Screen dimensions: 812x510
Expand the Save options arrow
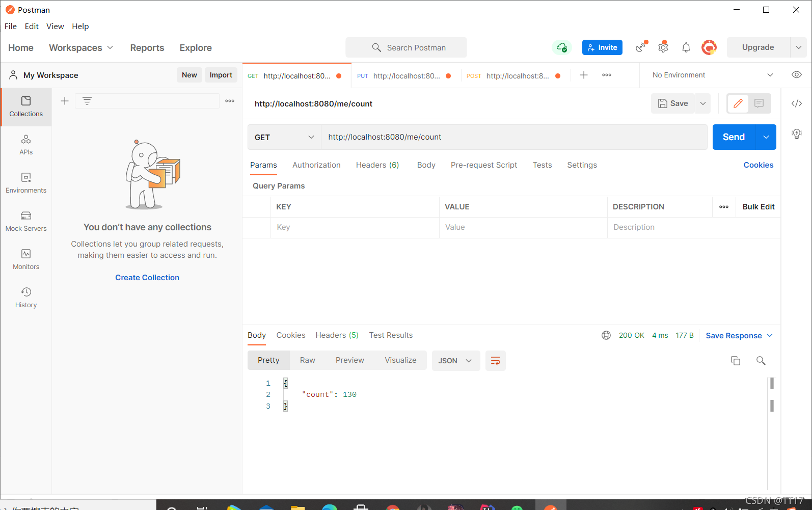703,103
